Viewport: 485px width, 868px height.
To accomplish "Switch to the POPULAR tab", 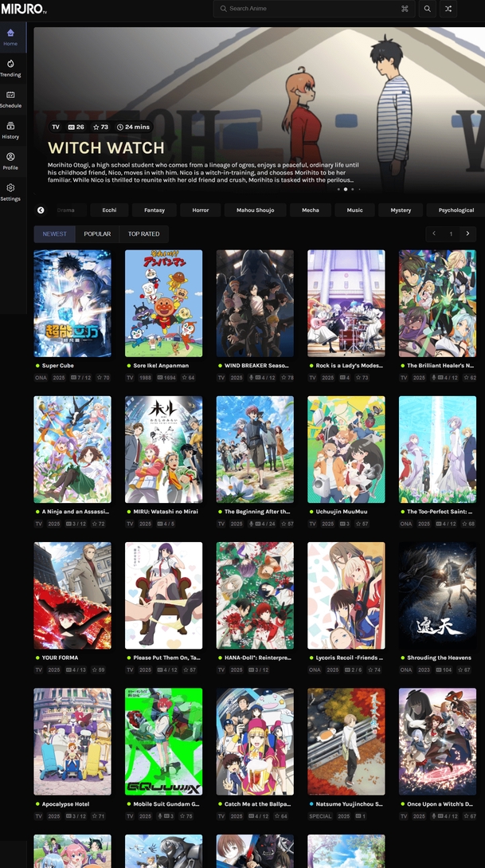I will [97, 234].
